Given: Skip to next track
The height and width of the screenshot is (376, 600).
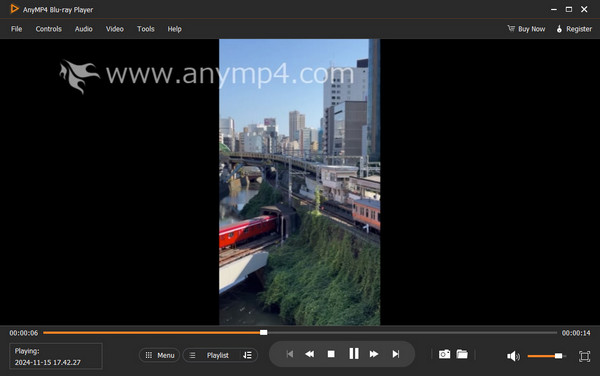Looking at the screenshot, I should [396, 354].
